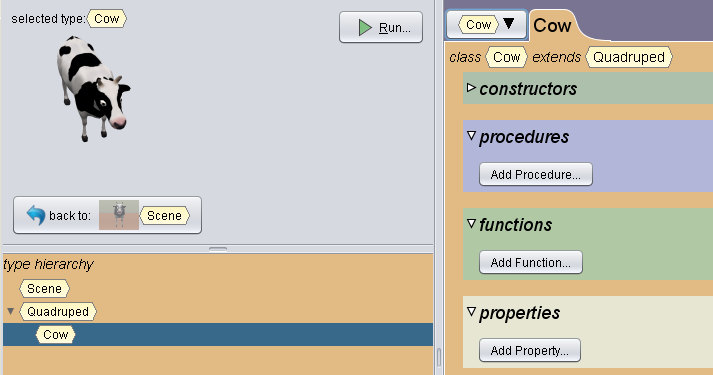This screenshot has width=713, height=375.
Task: Collapse the procedures section
Action: pyautogui.click(x=472, y=135)
